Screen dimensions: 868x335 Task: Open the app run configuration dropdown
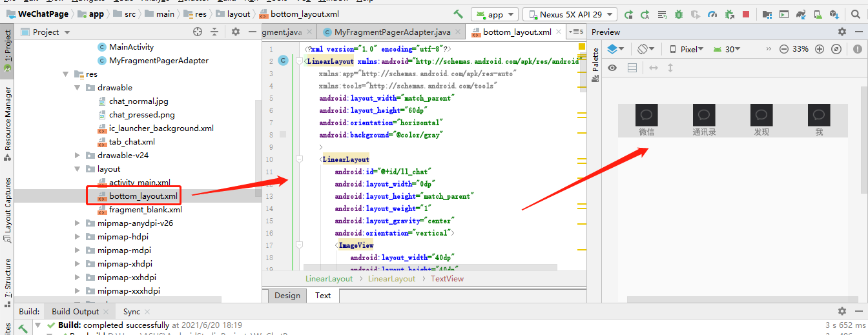(495, 14)
